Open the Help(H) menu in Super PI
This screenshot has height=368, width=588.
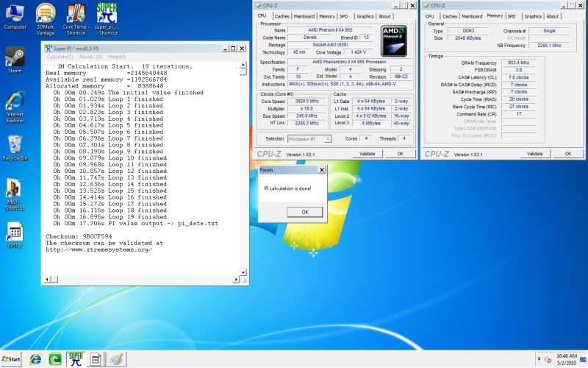tap(117, 57)
